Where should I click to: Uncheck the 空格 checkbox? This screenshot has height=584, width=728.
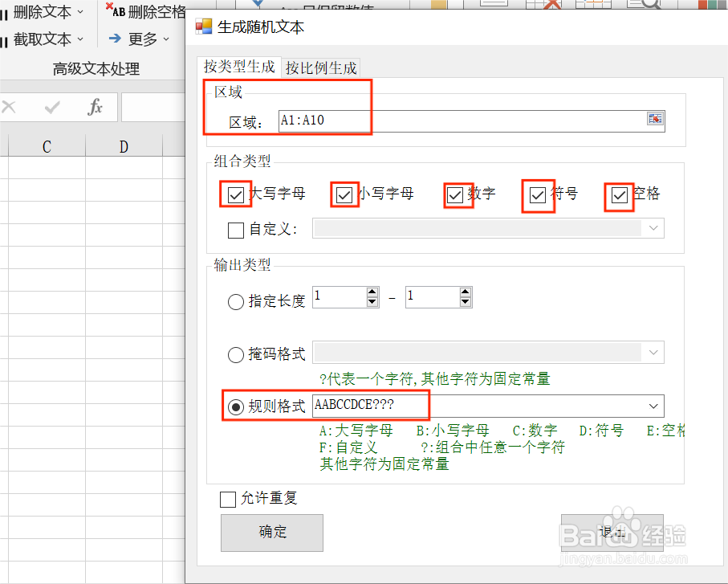point(619,194)
